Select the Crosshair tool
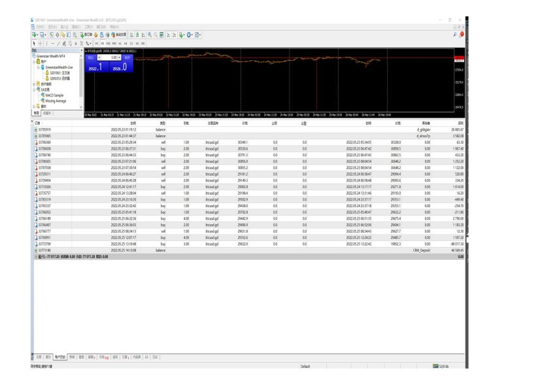The height and width of the screenshot is (392, 555). [40, 44]
